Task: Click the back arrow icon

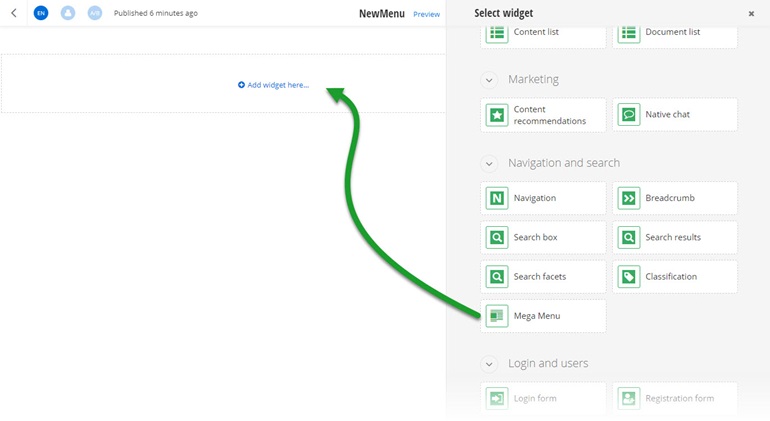Action: (13, 13)
